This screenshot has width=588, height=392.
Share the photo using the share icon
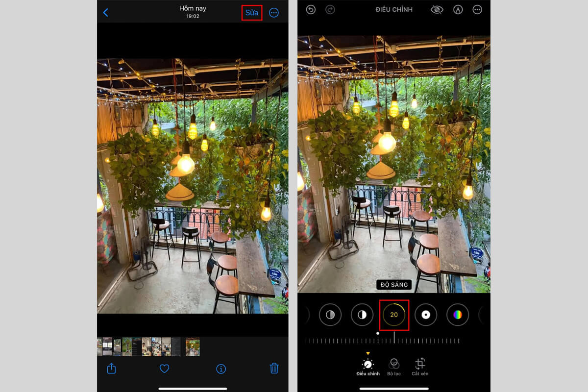[111, 368]
